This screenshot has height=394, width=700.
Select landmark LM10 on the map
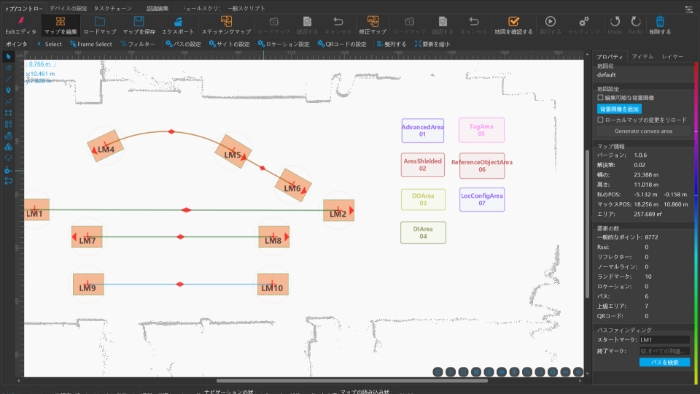pos(273,284)
